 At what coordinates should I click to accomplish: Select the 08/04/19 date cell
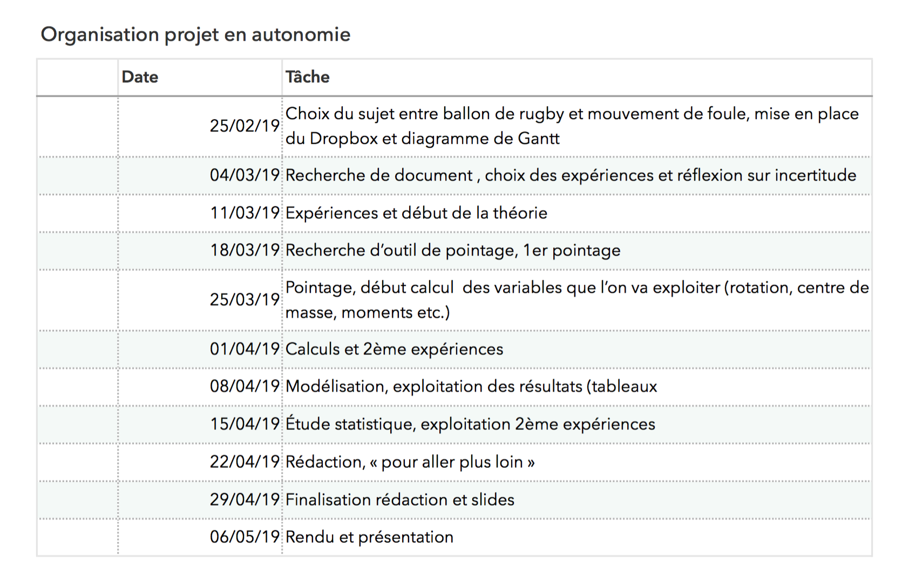(x=245, y=386)
